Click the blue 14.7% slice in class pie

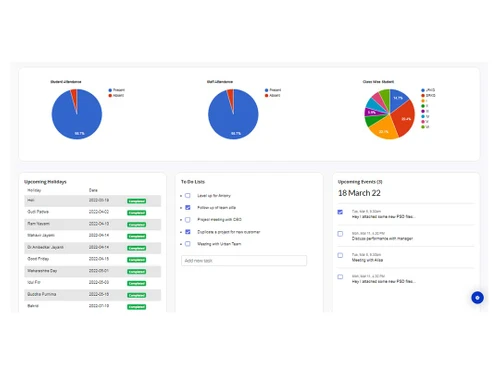(x=397, y=99)
